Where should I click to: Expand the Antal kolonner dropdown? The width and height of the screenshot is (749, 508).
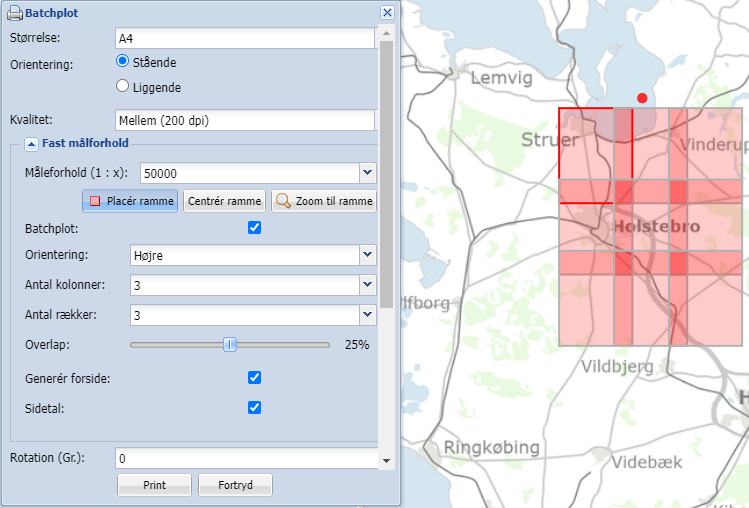[x=367, y=286]
